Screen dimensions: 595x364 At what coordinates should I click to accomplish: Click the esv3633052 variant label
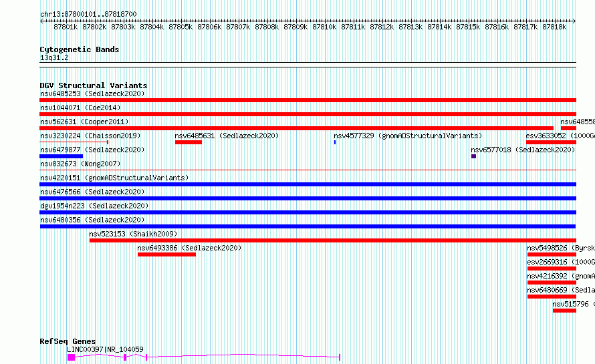(x=560, y=136)
